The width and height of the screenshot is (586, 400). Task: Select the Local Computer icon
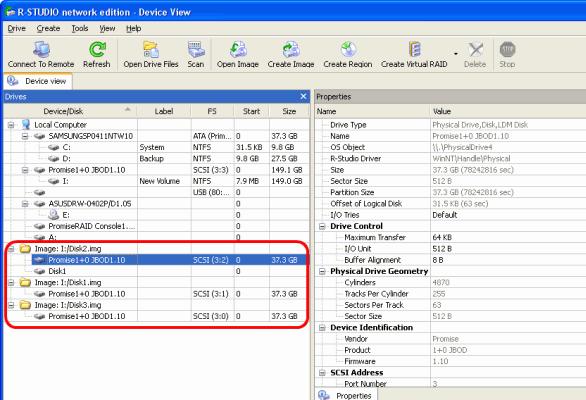(x=26, y=124)
